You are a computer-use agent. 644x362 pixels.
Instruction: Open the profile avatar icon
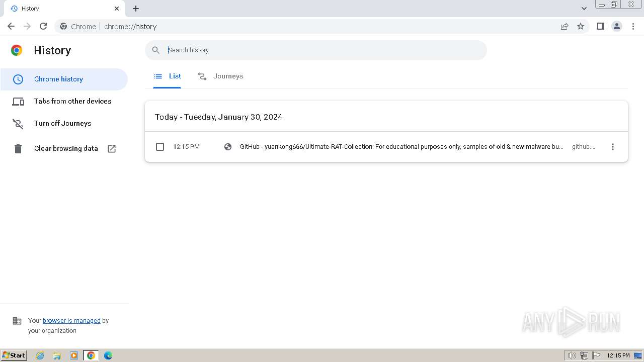(617, 26)
